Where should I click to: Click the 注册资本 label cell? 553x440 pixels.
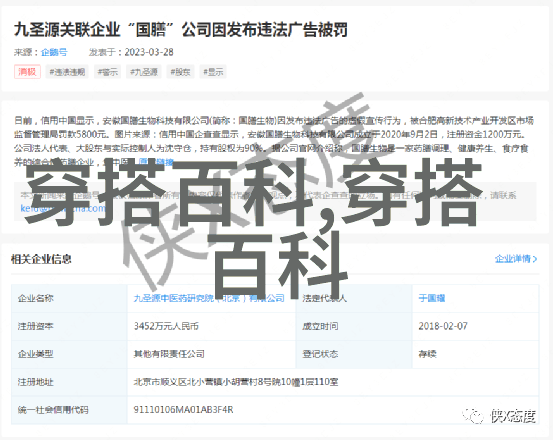[69, 326]
